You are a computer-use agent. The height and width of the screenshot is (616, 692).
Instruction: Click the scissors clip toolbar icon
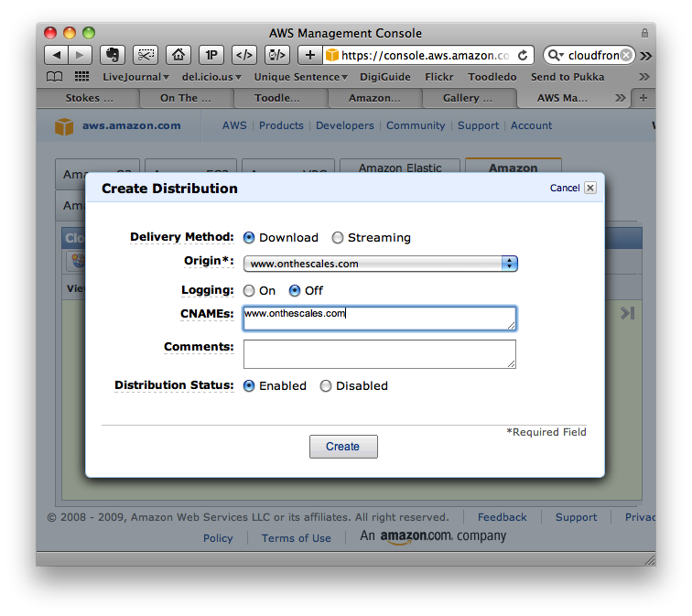tap(146, 55)
